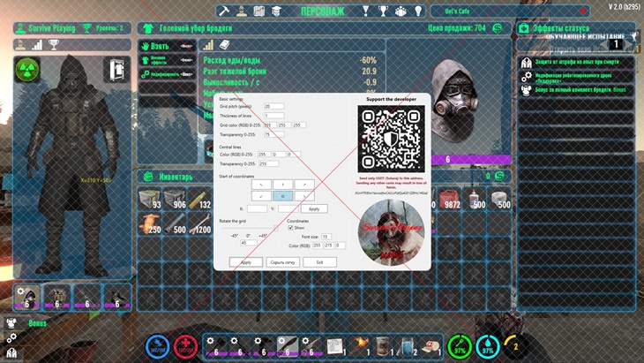Open the map tab
The image size is (644, 363).
[258, 11]
